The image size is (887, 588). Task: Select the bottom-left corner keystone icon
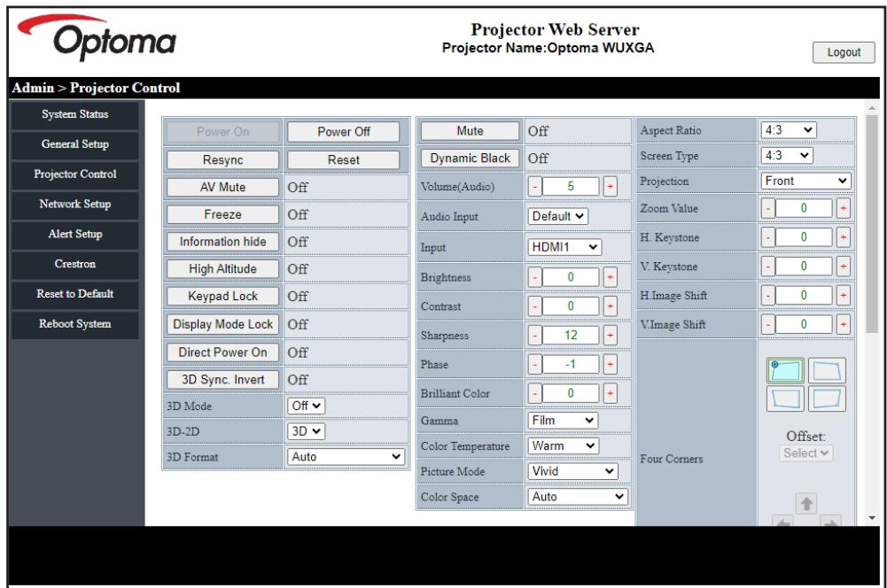click(785, 398)
